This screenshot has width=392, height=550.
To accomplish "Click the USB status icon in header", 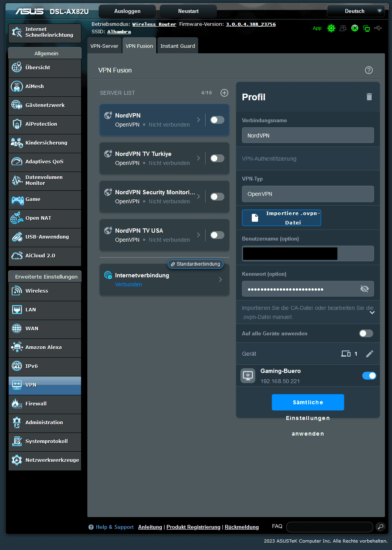I will click(x=378, y=28).
